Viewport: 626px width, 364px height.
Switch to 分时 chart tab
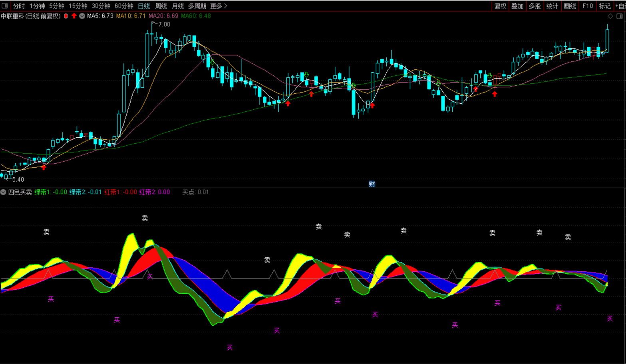19,6
